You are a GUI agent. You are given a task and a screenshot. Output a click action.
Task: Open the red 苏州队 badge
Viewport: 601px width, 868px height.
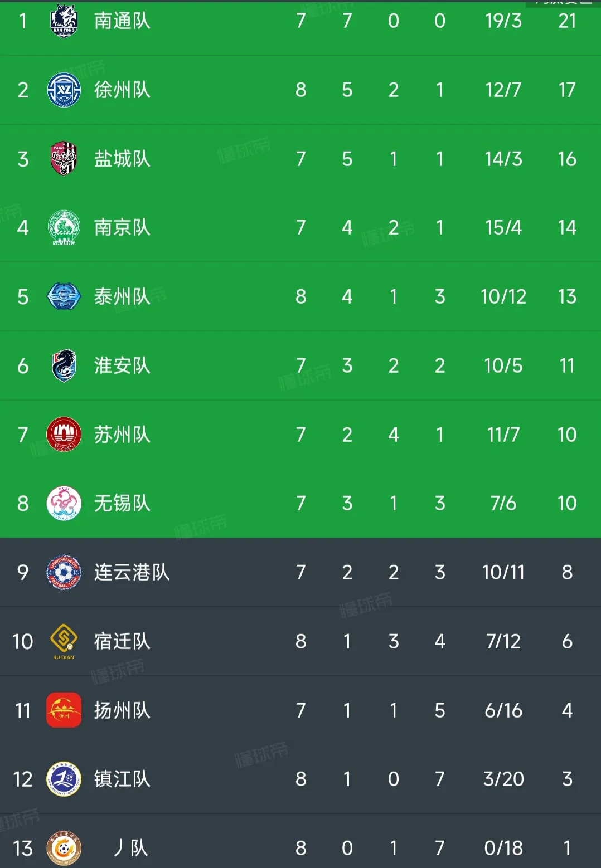click(64, 435)
